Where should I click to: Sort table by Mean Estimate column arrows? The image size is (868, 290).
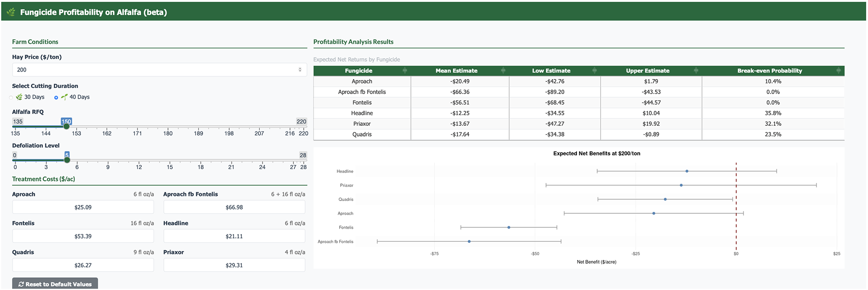(x=503, y=71)
